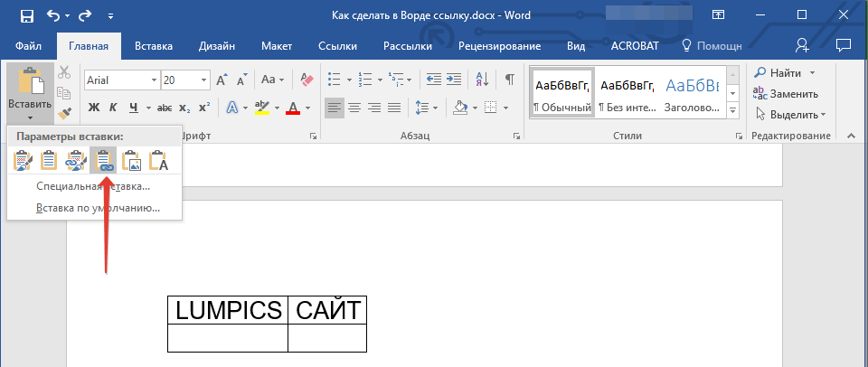Click the red font color button
This screenshot has height=367, width=868.
click(x=293, y=108)
